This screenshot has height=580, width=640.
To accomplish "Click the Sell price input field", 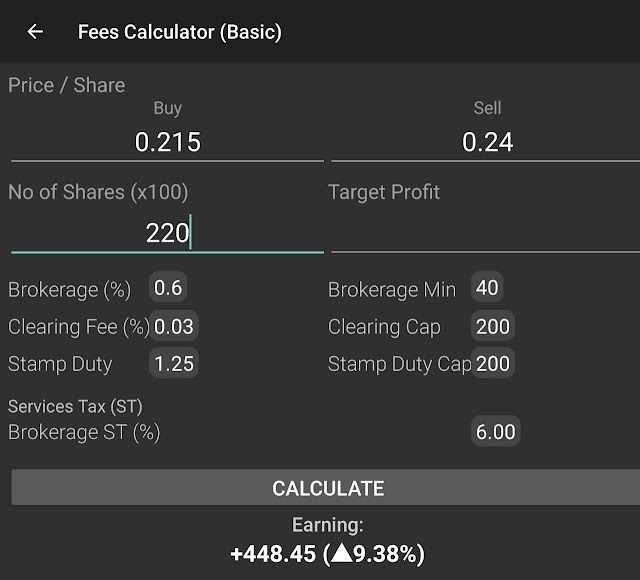I will [x=487, y=142].
